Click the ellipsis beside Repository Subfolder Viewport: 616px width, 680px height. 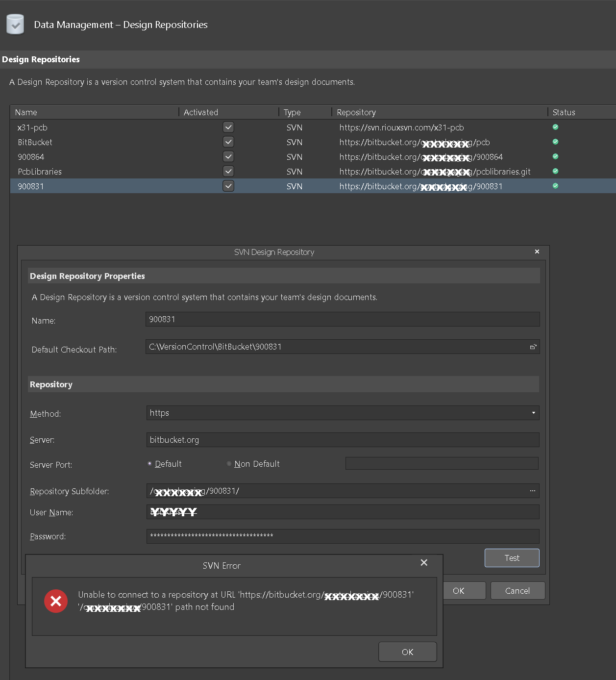533,491
